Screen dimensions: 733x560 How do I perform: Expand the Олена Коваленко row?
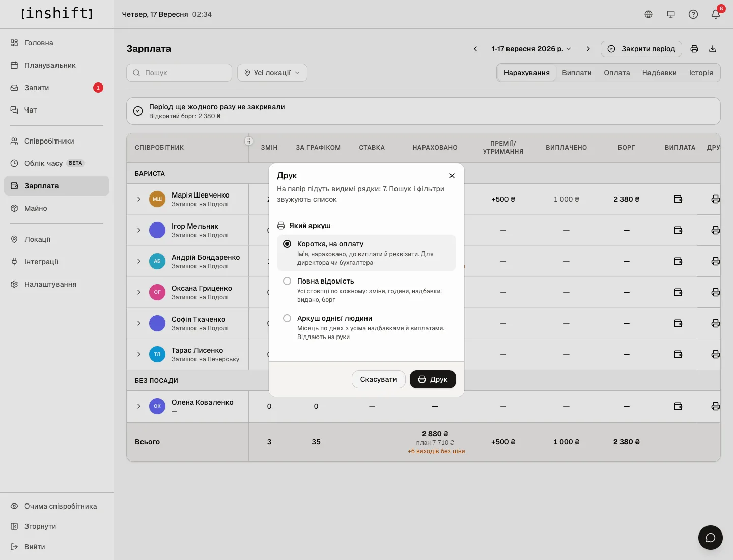click(x=139, y=406)
